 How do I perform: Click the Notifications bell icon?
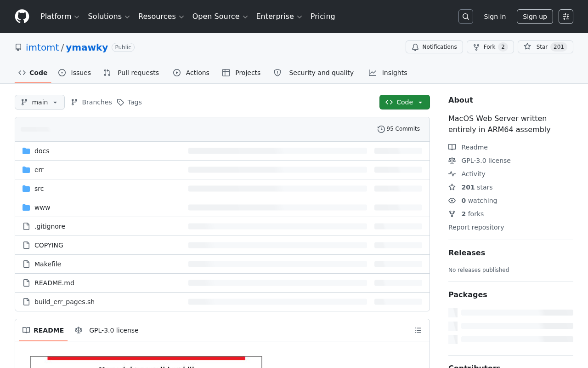(415, 47)
